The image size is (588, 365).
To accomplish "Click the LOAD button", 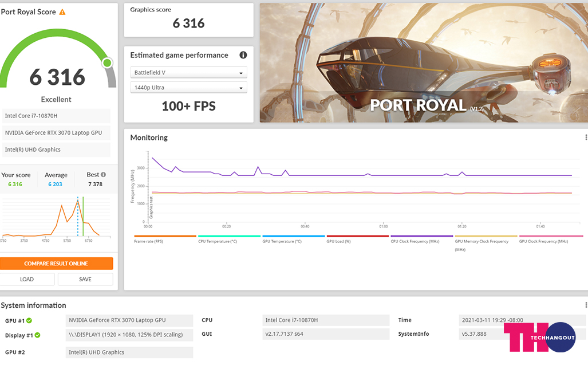I will (27, 279).
